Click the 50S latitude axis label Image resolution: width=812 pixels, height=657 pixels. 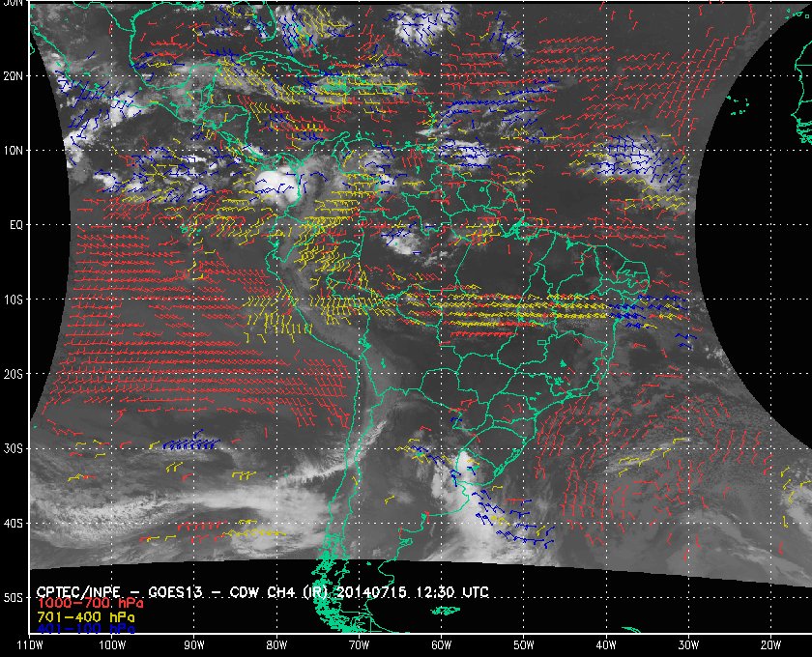point(13,598)
